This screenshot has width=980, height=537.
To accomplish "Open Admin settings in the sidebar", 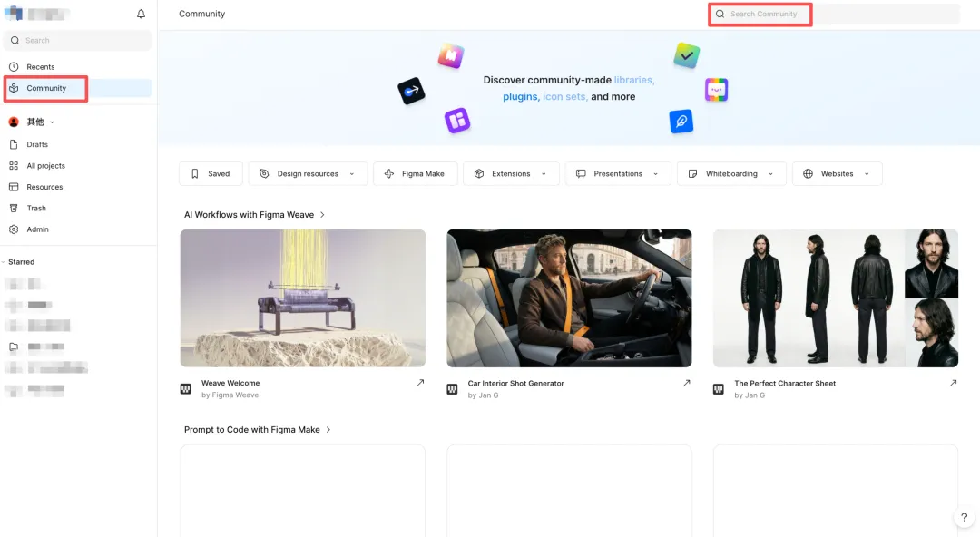I will pyautogui.click(x=78, y=229).
